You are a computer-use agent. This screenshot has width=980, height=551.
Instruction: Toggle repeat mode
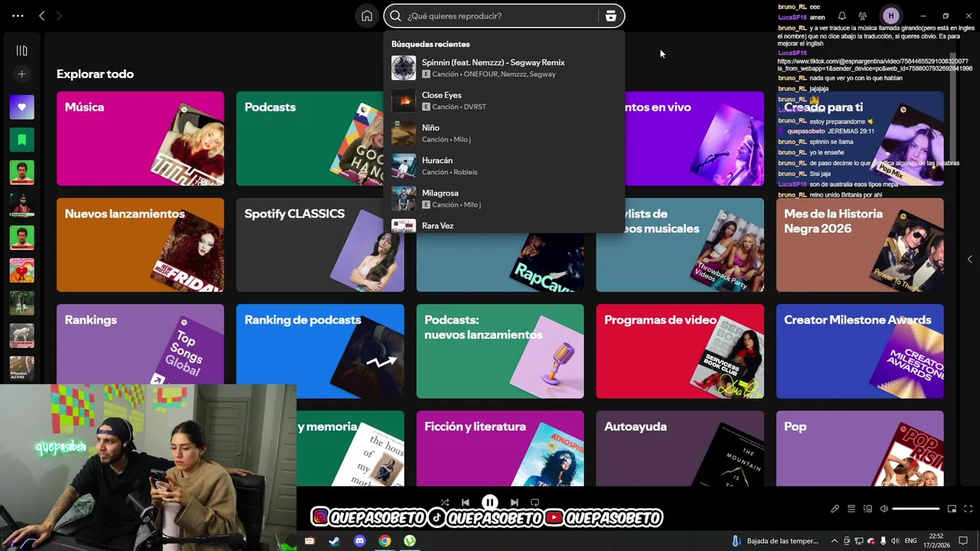[x=534, y=503]
